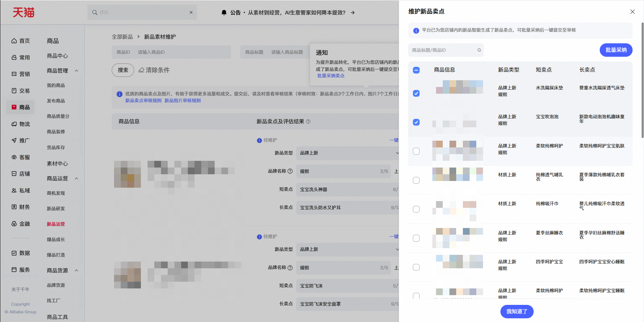Check the 柔软纯棉呵护宝宝睡眠 row checkbox
Viewport: 644px width, 322px height.
coord(416,296)
